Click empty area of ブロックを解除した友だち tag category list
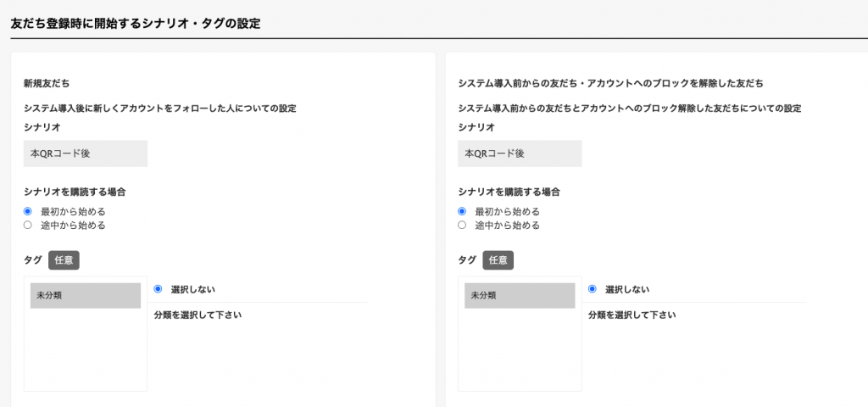Screen dimensions: 868x407 pyautogui.click(x=520, y=348)
